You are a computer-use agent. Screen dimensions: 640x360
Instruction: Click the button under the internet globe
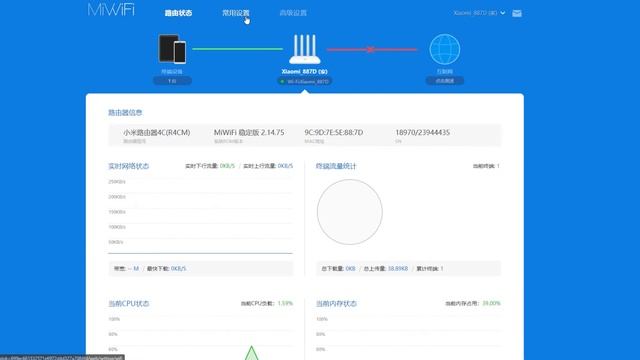(444, 81)
